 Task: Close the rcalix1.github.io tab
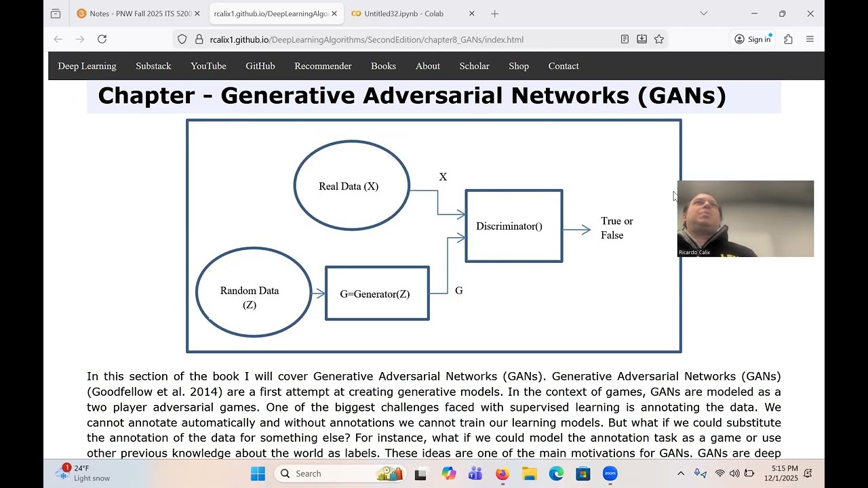pyautogui.click(x=334, y=14)
